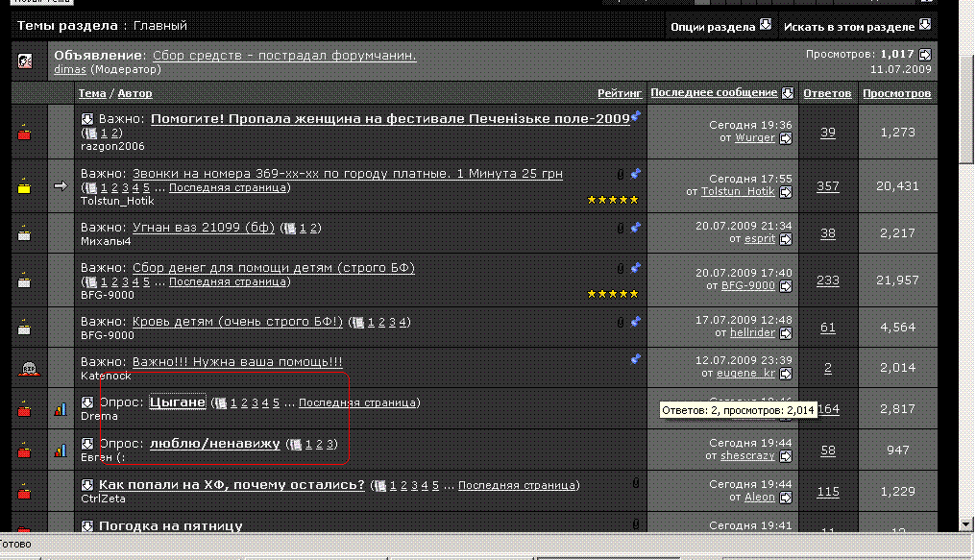This screenshot has height=560, width=976.
Task: Open Последняя страница of Цыгане thread
Action: pyautogui.click(x=357, y=403)
